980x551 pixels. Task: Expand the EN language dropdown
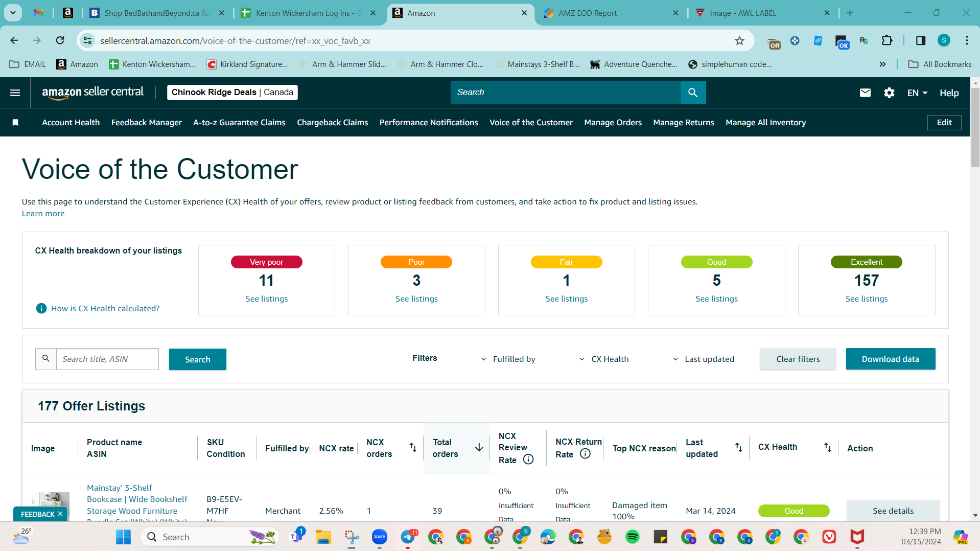point(918,93)
